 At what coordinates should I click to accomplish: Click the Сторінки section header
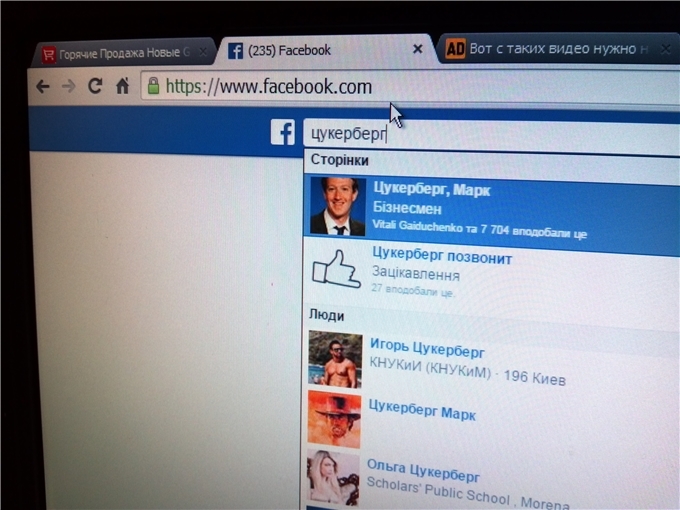pos(340,160)
